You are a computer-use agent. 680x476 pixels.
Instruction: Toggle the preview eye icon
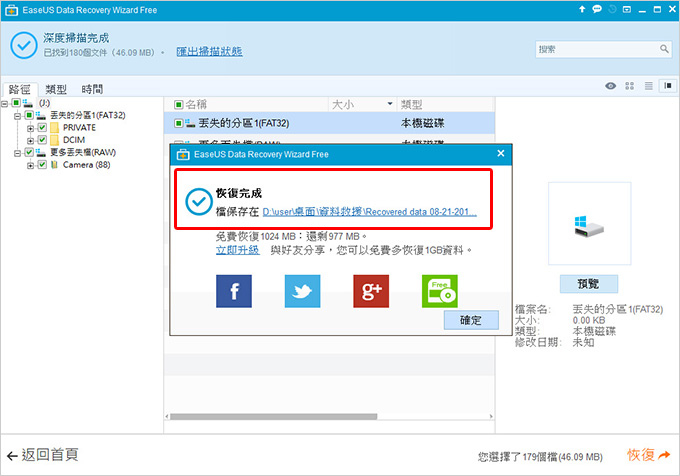611,86
